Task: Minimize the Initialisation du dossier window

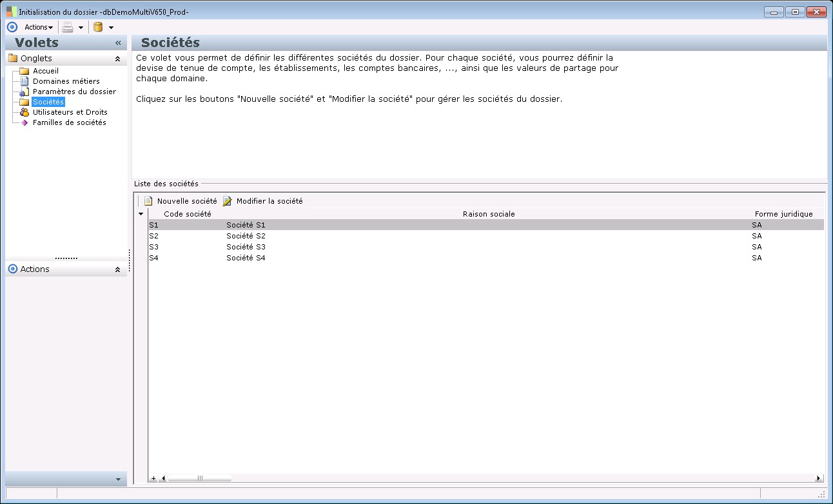Action: [774, 12]
